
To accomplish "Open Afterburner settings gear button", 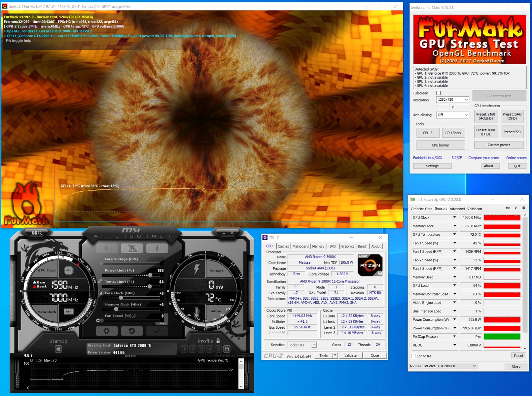I will click(106, 331).
